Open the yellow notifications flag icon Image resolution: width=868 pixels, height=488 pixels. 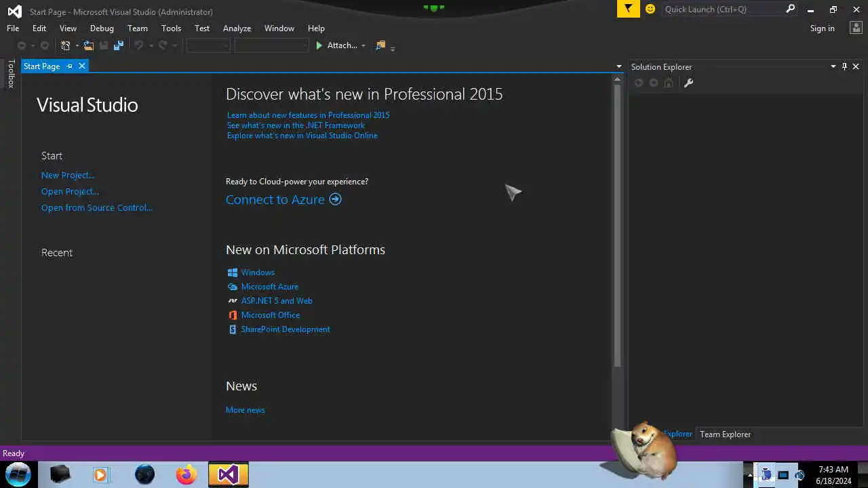coord(629,9)
